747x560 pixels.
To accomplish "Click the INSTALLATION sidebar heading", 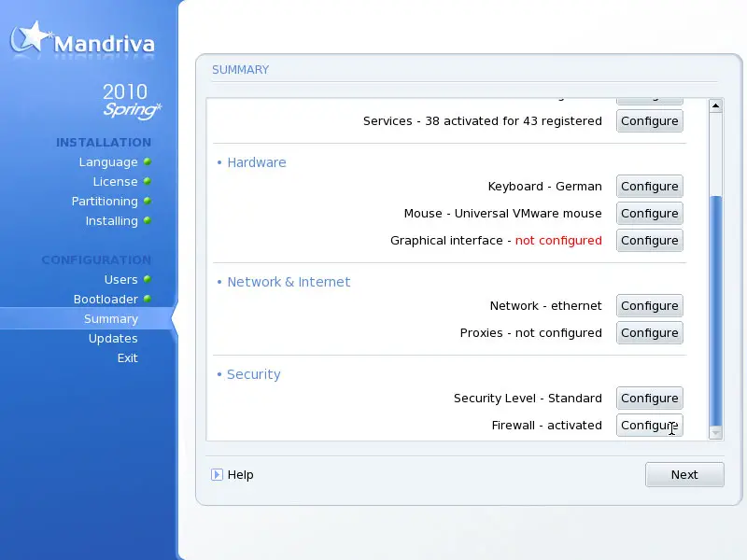I will (104, 143).
